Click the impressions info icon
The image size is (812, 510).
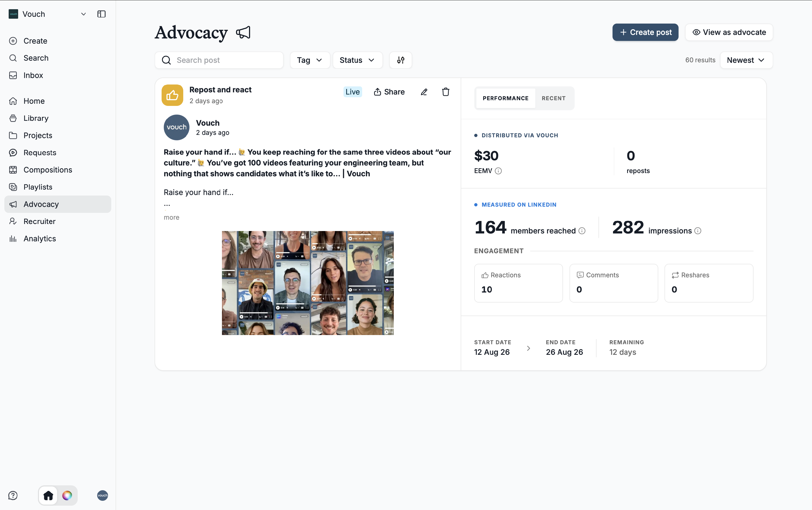pyautogui.click(x=698, y=231)
